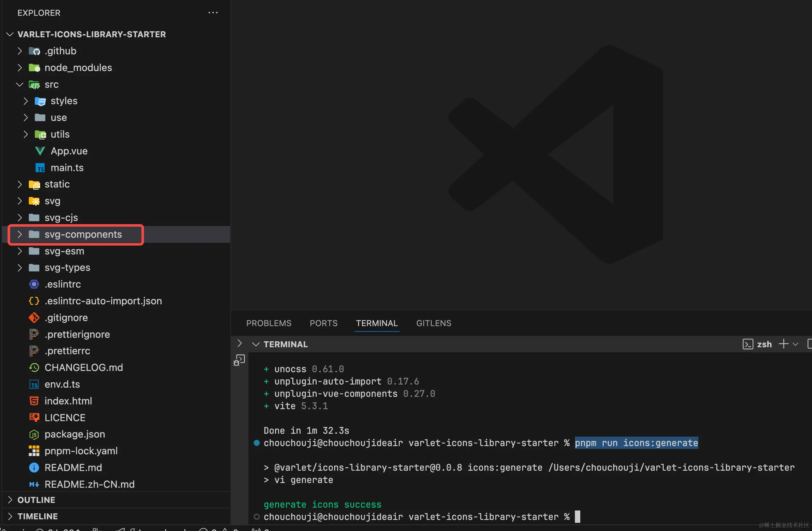Open the terminal launch profile dropdown arrow
812x531 pixels.
(796, 344)
